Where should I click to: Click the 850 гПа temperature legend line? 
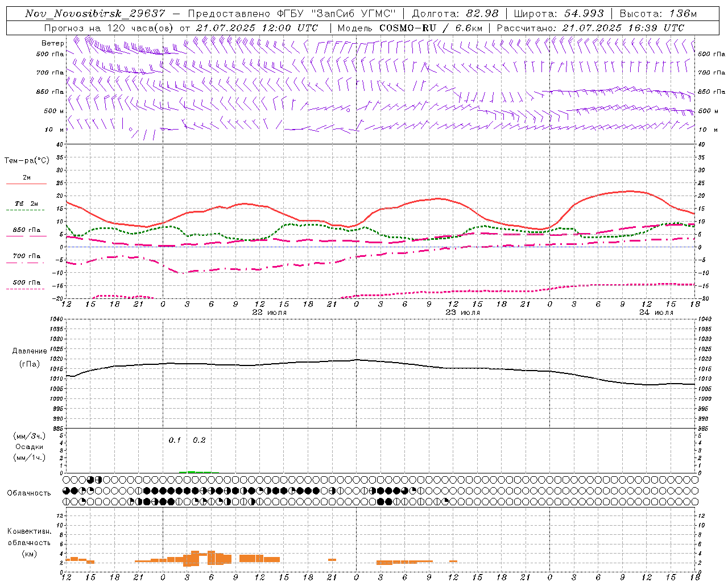click(26, 236)
